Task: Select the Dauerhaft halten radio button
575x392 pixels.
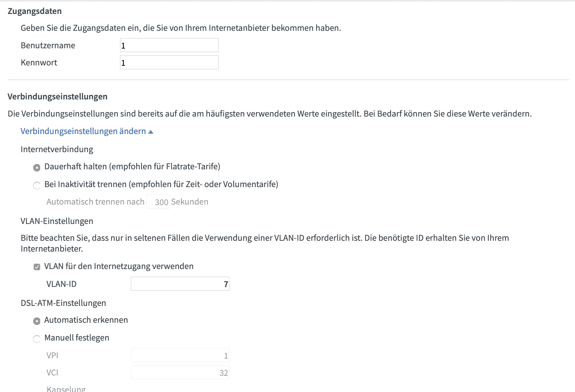Action: 37,167
